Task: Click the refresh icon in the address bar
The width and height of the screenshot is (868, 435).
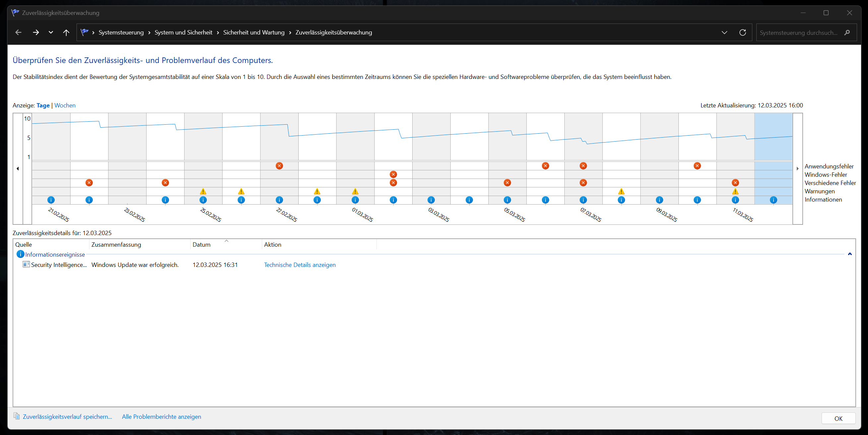Action: click(742, 32)
